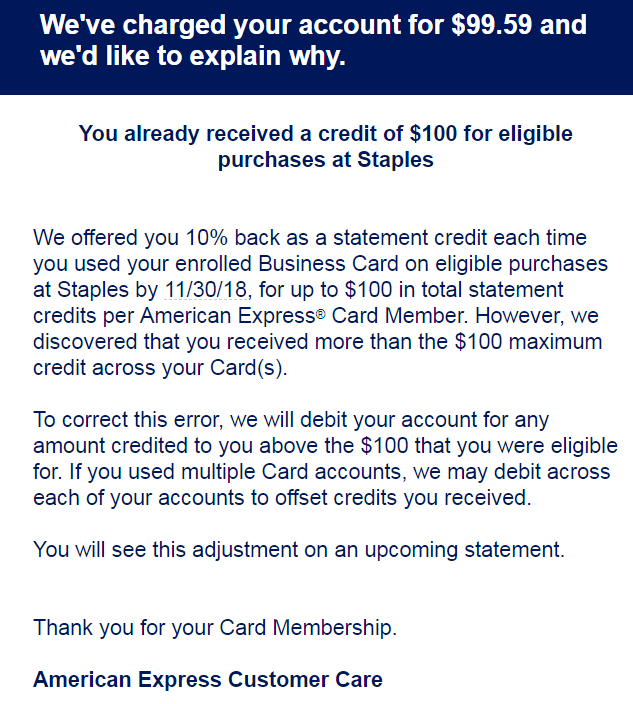Click "we'd like to explain why." banner text
The height and width of the screenshot is (704, 633).
tap(193, 56)
